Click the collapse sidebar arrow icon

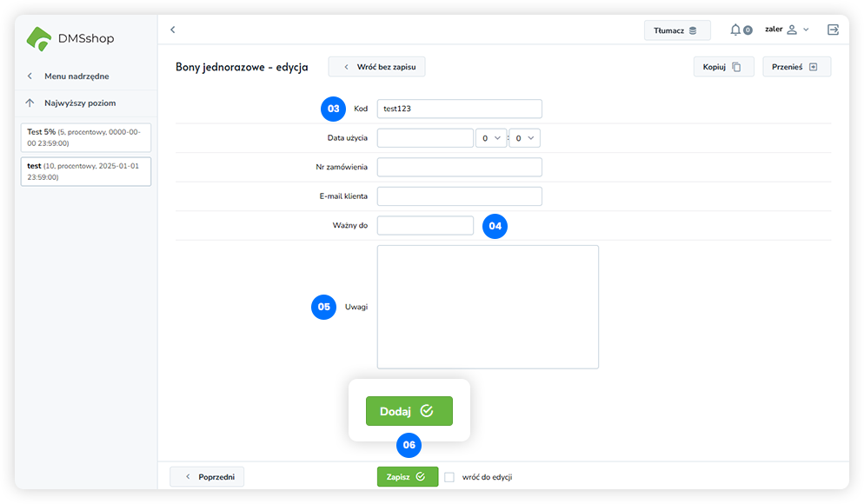173,30
